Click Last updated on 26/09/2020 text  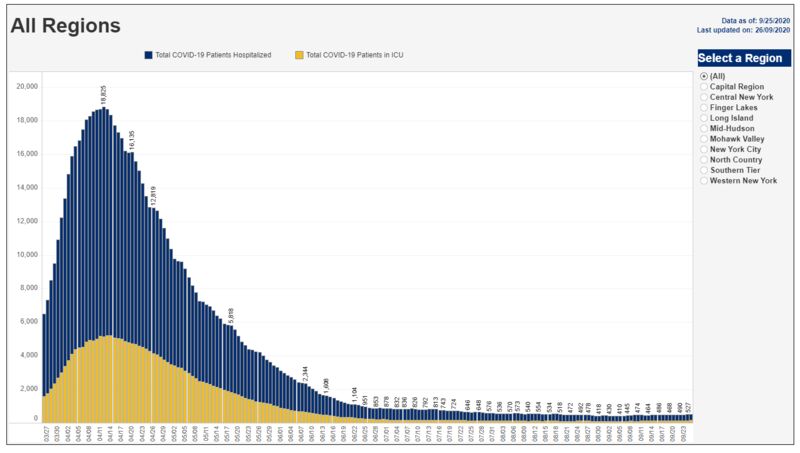tap(743, 30)
